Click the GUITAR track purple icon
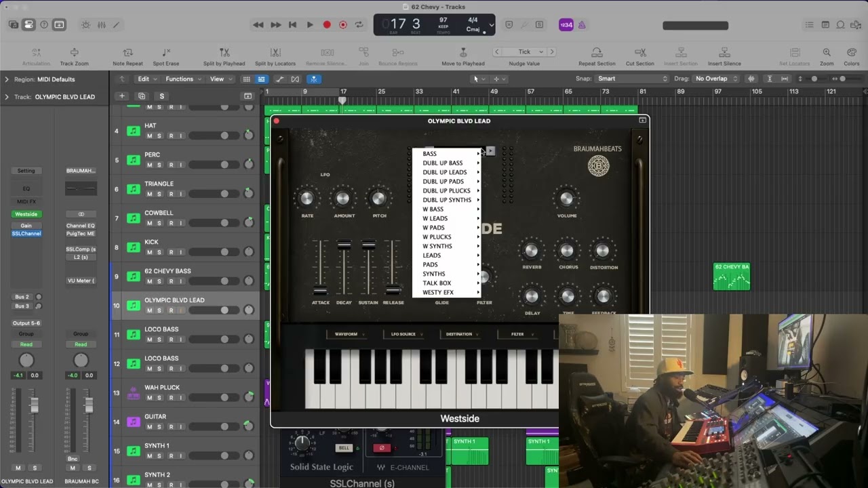This screenshot has height=488, width=868. tap(134, 422)
